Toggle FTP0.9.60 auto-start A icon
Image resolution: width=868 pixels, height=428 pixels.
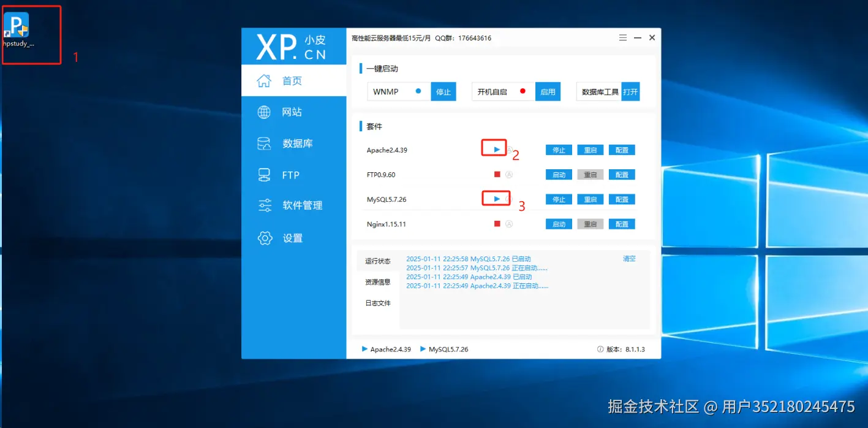click(x=508, y=174)
